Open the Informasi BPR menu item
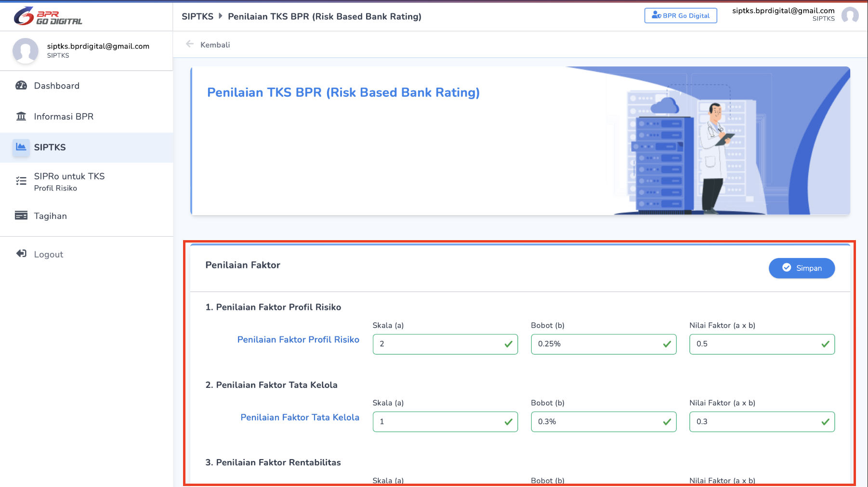The width and height of the screenshot is (868, 487). pos(87,116)
